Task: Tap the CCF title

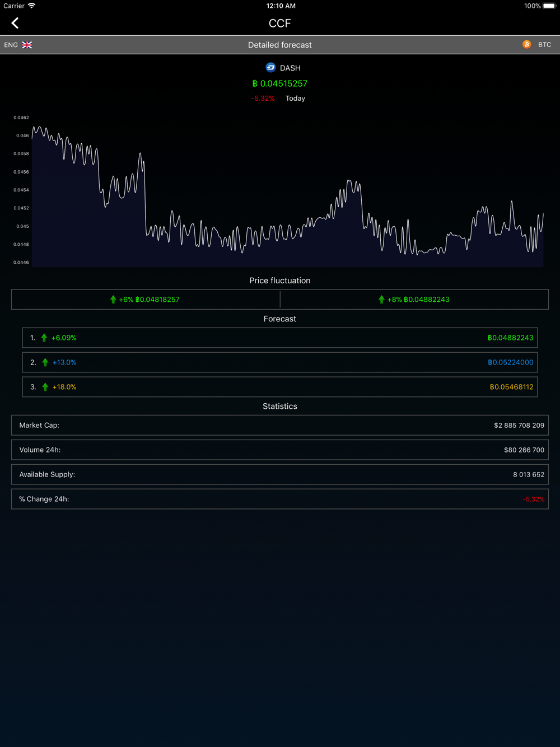Action: pyautogui.click(x=280, y=24)
